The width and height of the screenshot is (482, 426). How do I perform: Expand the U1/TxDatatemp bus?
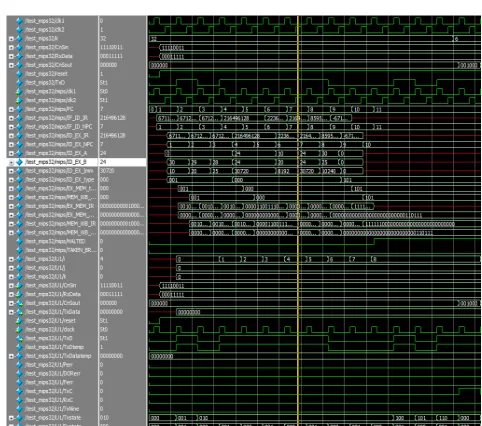pyautogui.click(x=11, y=356)
